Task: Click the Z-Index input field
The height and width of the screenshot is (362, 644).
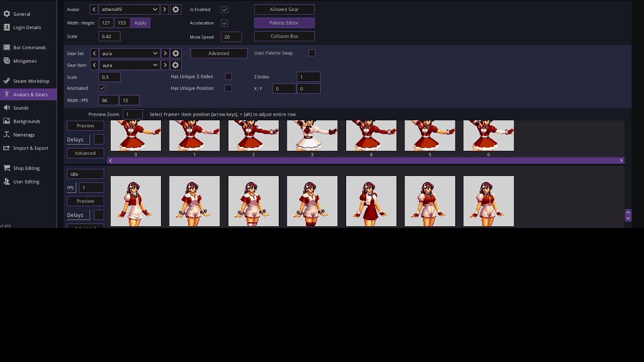Action: [308, 77]
